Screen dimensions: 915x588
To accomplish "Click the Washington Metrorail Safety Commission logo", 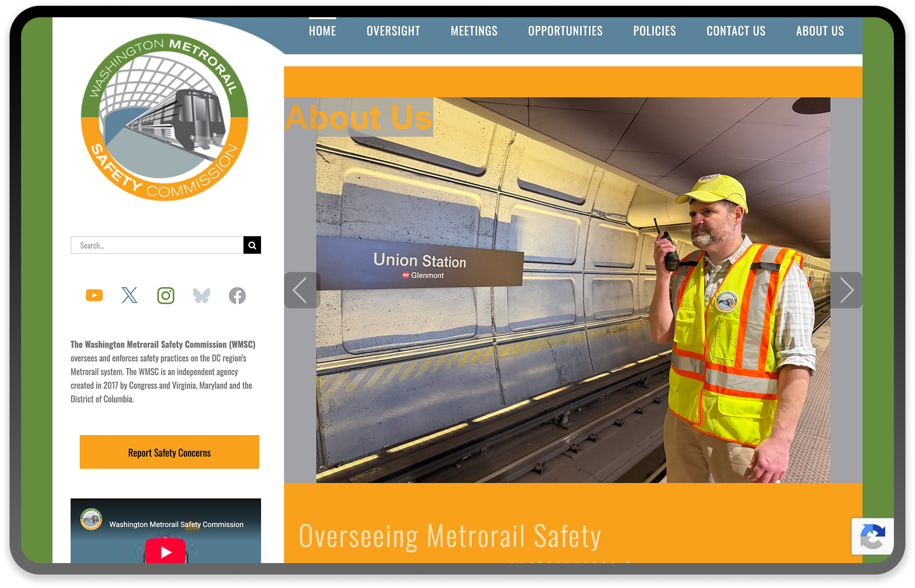I will click(164, 118).
